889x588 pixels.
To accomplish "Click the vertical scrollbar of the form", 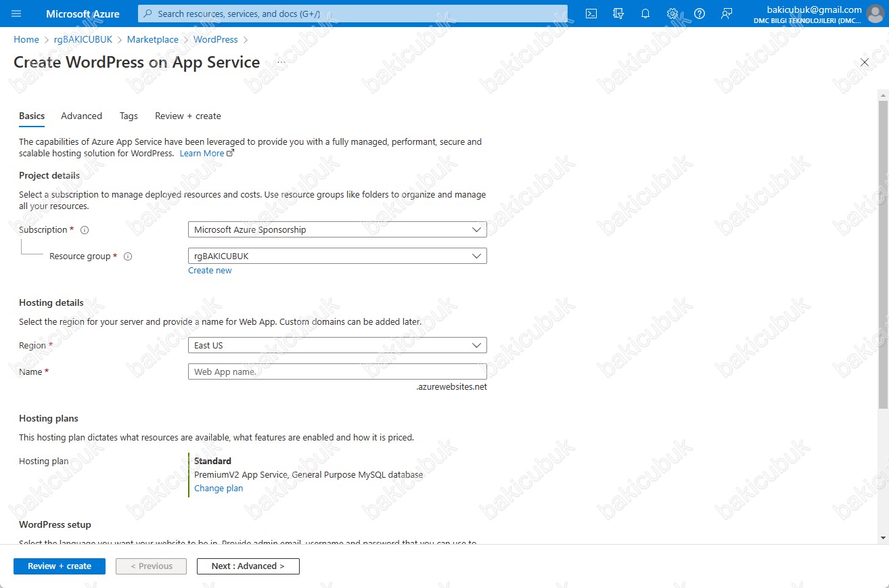I will [883, 254].
